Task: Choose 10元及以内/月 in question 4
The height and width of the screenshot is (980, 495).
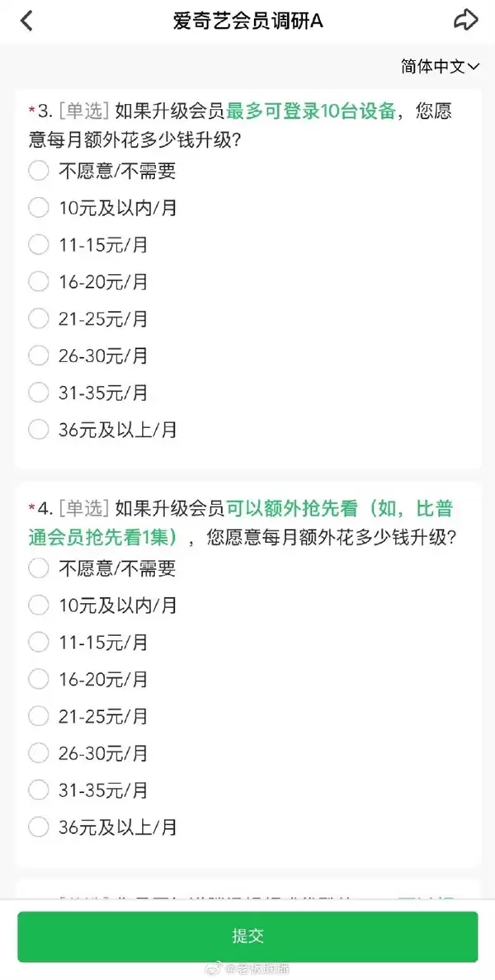Action: 38,605
